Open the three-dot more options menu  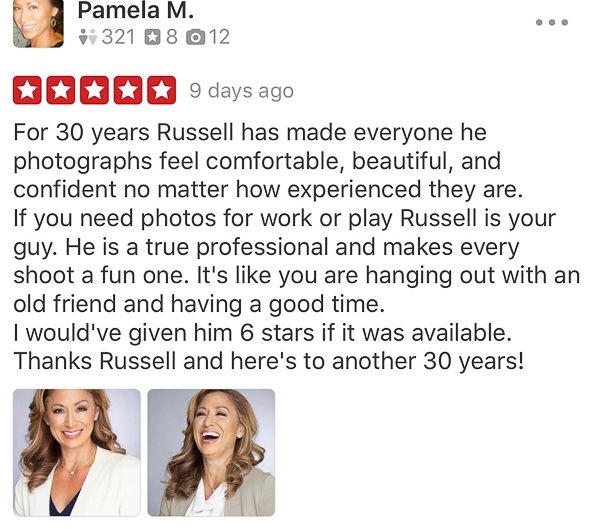click(x=552, y=22)
